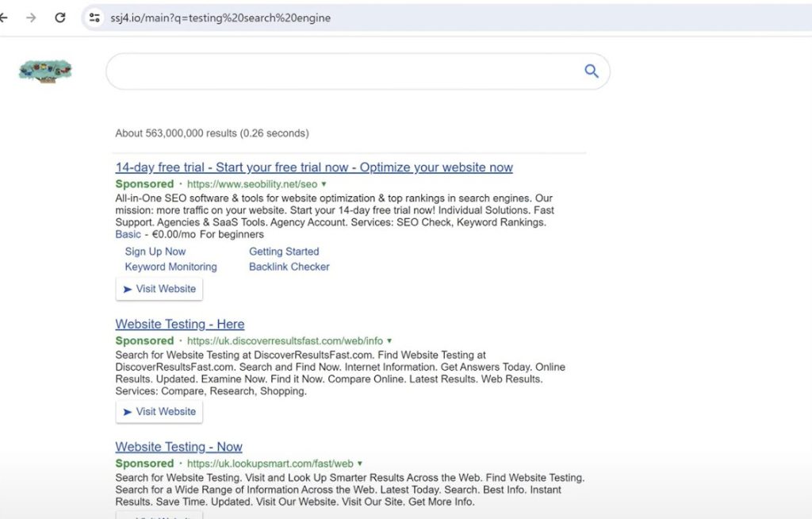Open the Website Testing - Here headline

pyautogui.click(x=180, y=324)
